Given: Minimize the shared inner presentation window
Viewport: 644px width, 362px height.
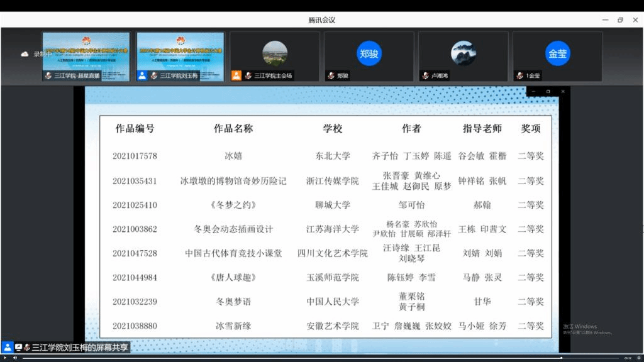Looking at the screenshot, I should tap(533, 92).
